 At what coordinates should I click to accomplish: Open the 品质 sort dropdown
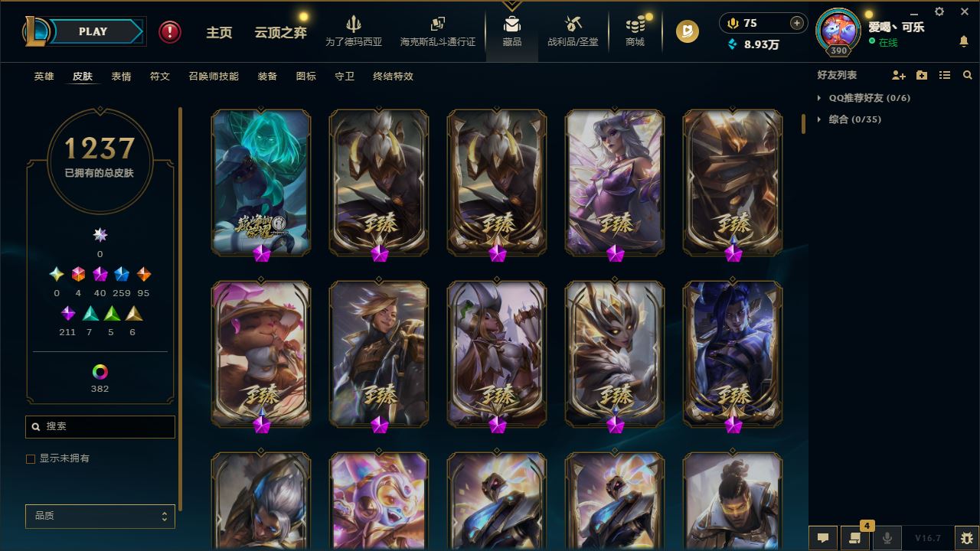(x=100, y=517)
